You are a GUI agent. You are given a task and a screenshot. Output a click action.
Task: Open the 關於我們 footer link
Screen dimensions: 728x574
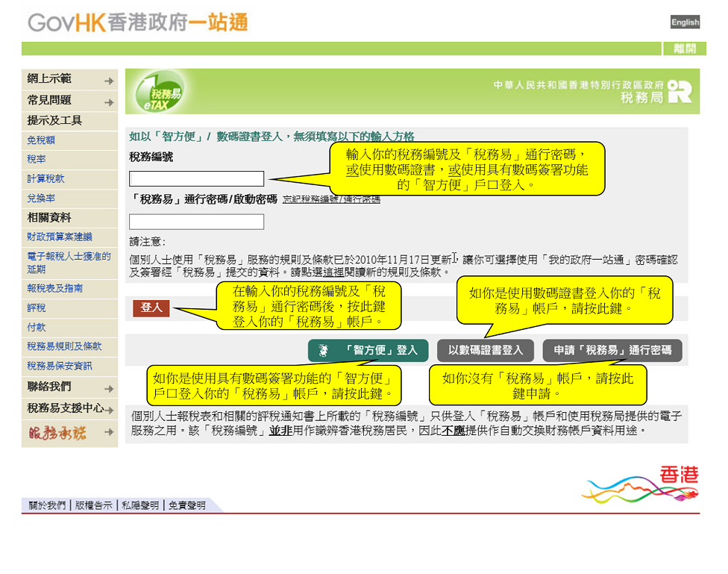[47, 505]
